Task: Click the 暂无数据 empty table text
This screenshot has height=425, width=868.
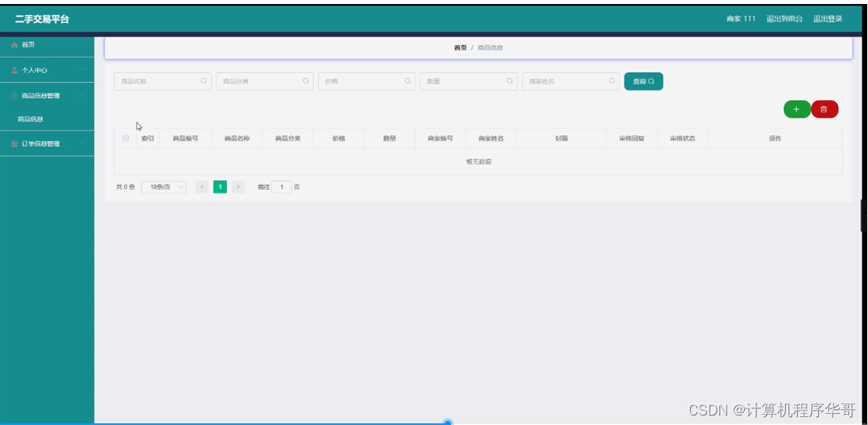Action: (x=479, y=162)
